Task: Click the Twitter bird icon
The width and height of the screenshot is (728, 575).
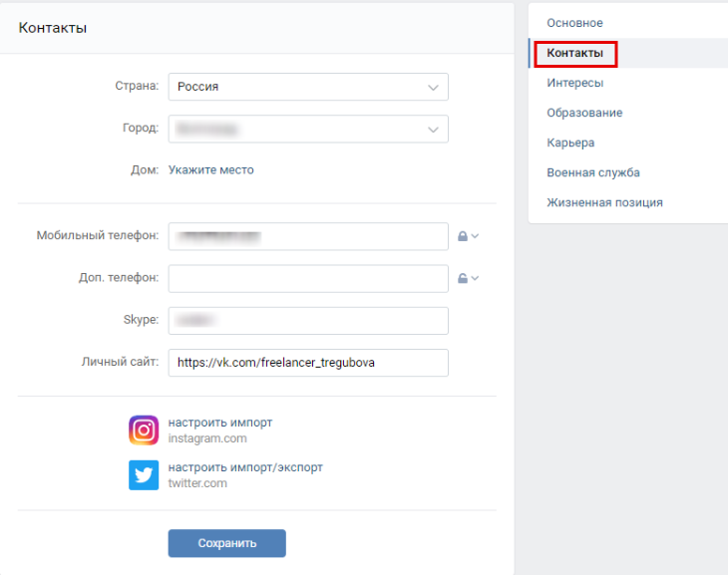Action: click(x=144, y=475)
